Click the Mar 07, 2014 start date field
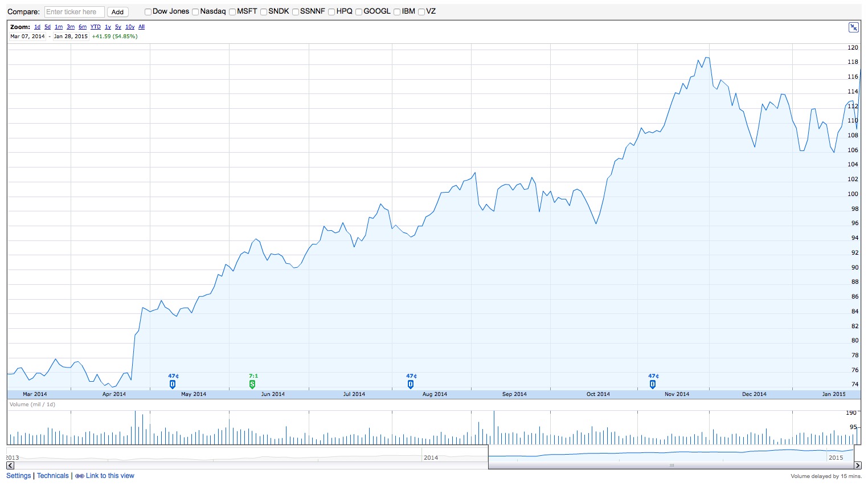868x486 pixels. coord(27,36)
